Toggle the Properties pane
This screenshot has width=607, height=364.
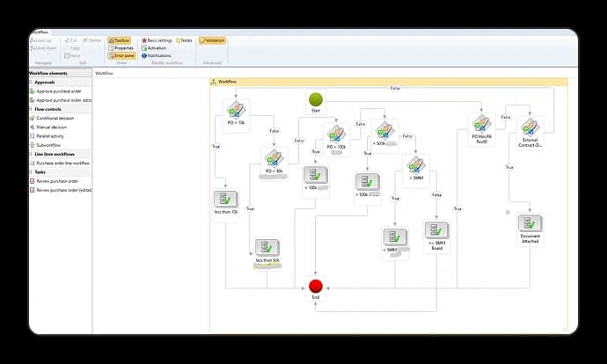[x=121, y=48]
